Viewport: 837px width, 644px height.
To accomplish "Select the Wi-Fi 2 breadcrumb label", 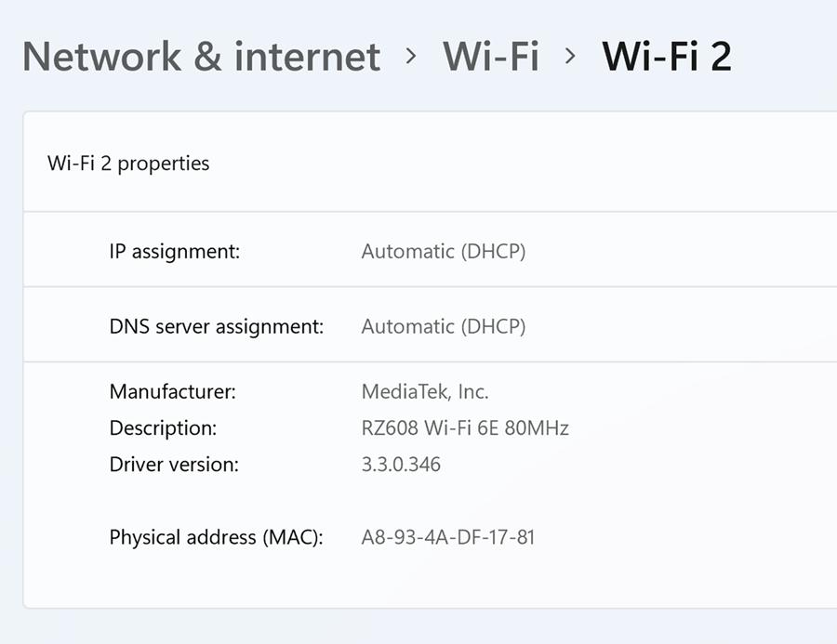I will [667, 56].
